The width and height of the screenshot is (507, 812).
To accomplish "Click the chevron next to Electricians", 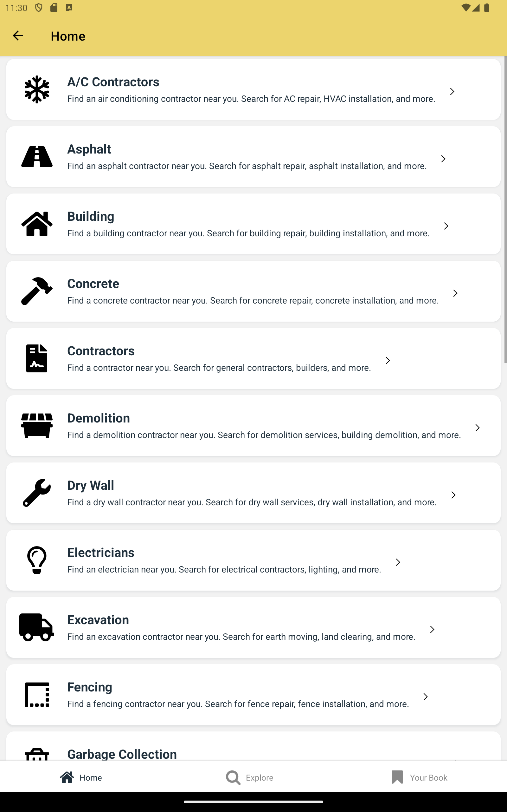I will pyautogui.click(x=398, y=562).
